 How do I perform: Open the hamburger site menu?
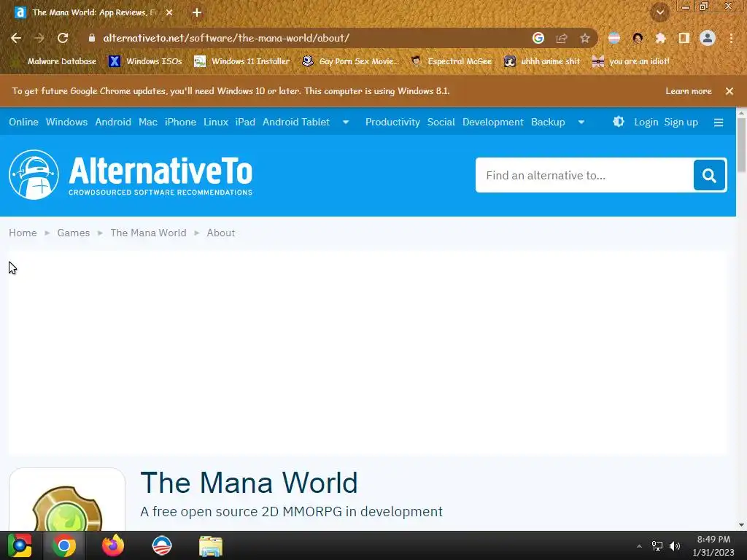pos(719,122)
